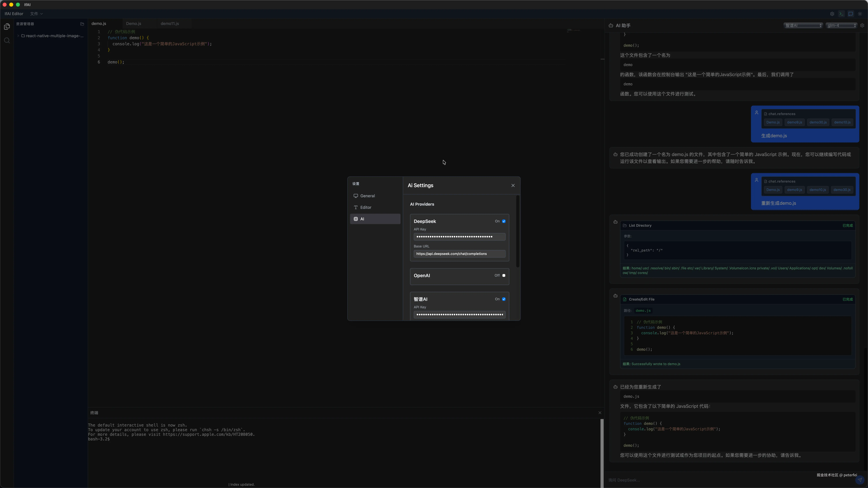The width and height of the screenshot is (868, 488).
Task: Click the open folder icon in explorer header
Action: pyautogui.click(x=82, y=24)
